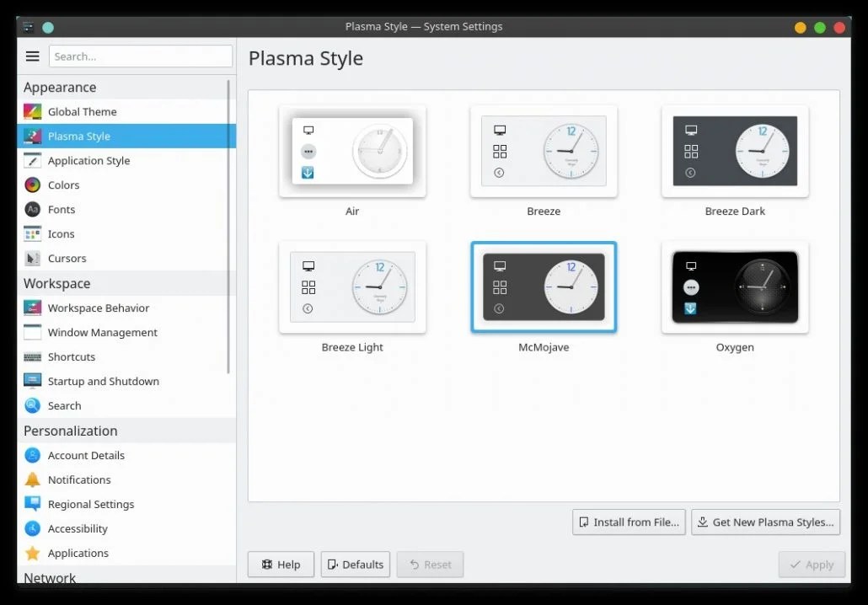
Task: Select the McMojave style thumbnail
Action: (544, 286)
